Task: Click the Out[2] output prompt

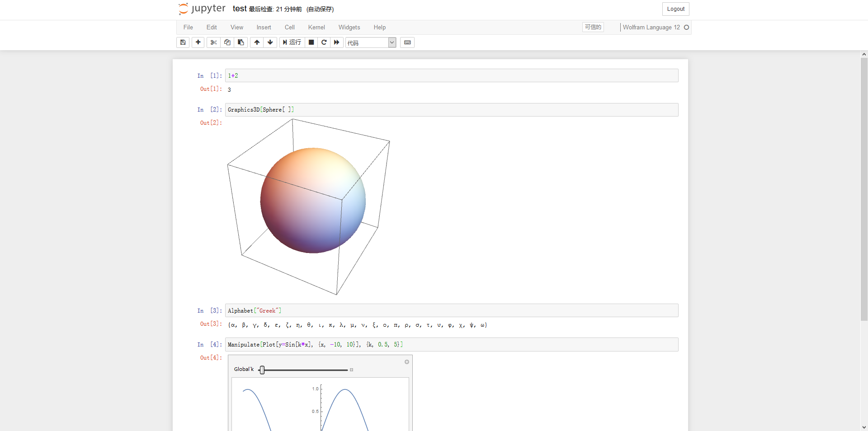Action: (x=211, y=123)
